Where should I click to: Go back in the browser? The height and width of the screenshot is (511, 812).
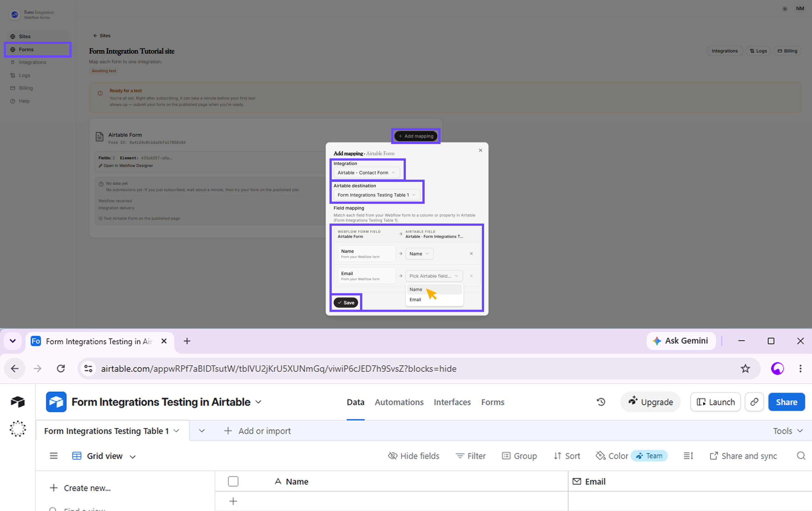click(15, 369)
